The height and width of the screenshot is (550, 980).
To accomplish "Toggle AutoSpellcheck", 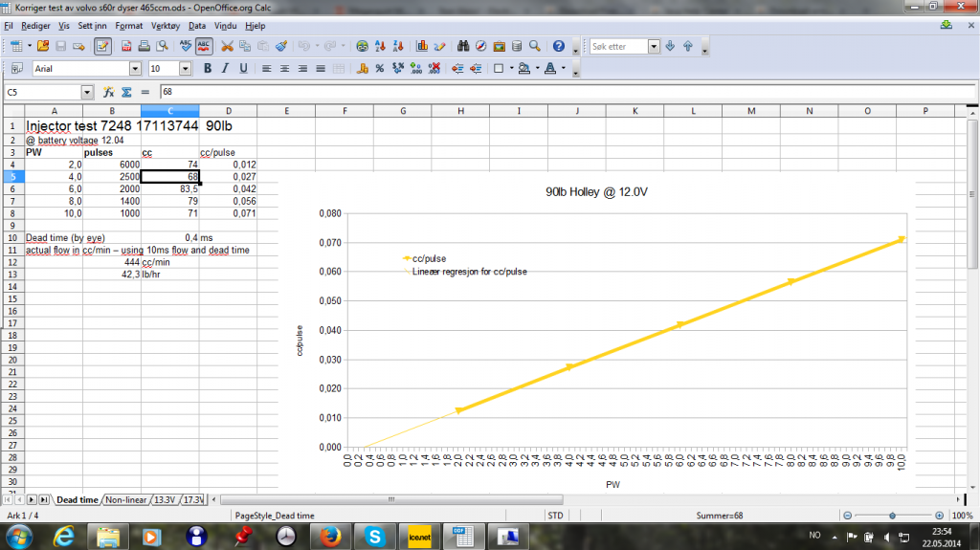I will tap(204, 46).
